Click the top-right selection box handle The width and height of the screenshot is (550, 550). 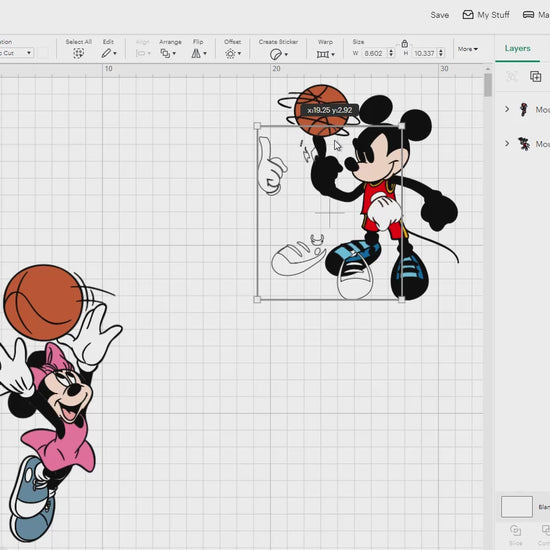coord(402,126)
